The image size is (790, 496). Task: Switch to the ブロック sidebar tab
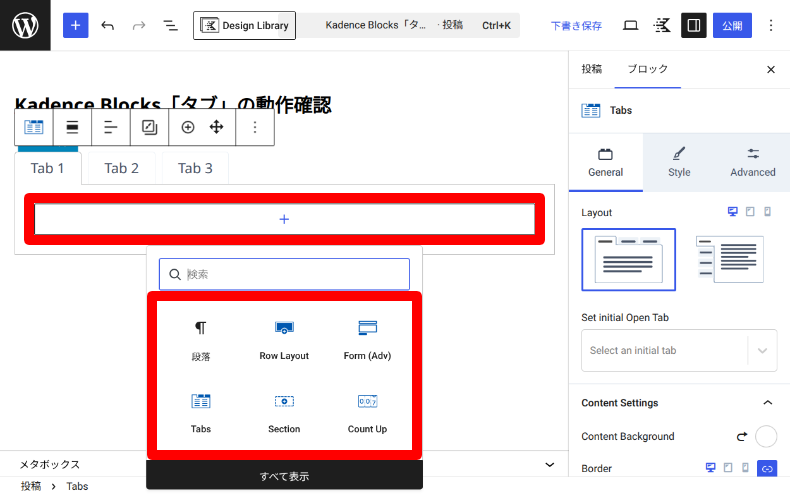pos(648,69)
